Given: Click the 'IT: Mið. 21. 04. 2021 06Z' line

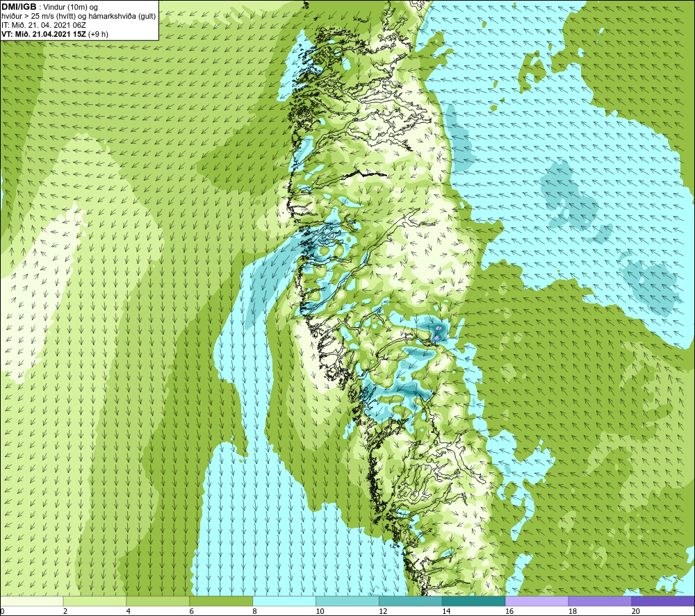Looking at the screenshot, I should (x=43, y=25).
